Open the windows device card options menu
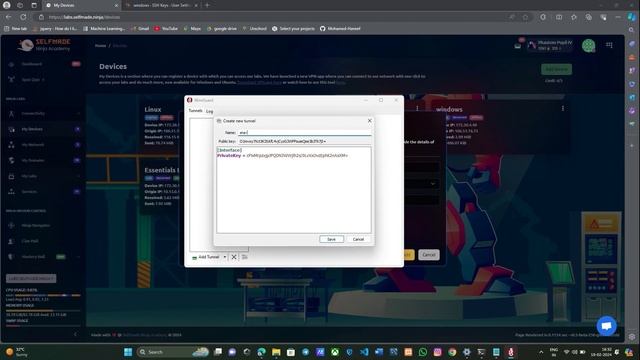 point(563,109)
